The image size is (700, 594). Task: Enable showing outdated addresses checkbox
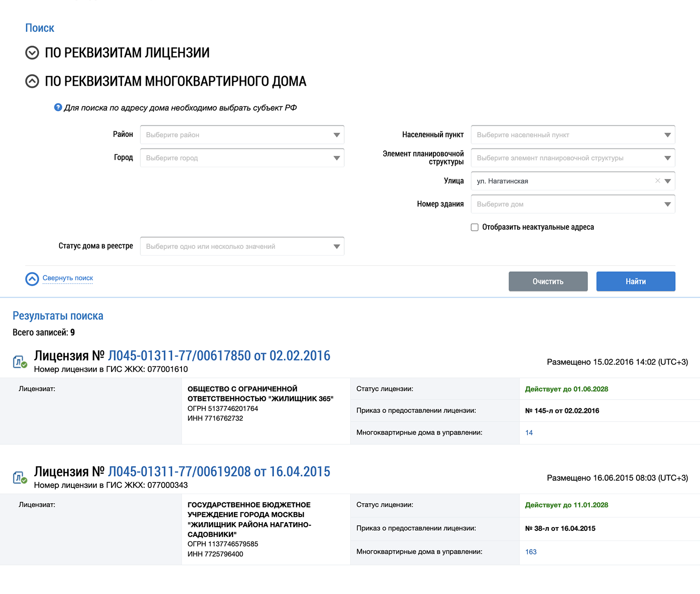coord(475,227)
